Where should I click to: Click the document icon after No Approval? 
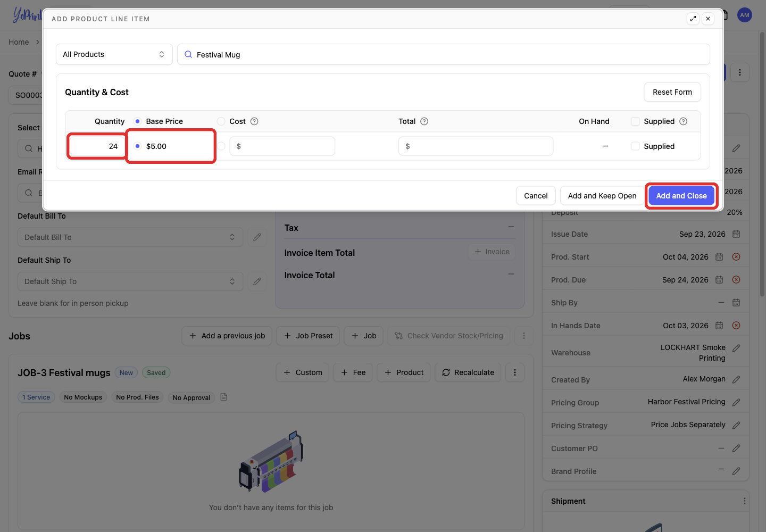[x=224, y=397]
